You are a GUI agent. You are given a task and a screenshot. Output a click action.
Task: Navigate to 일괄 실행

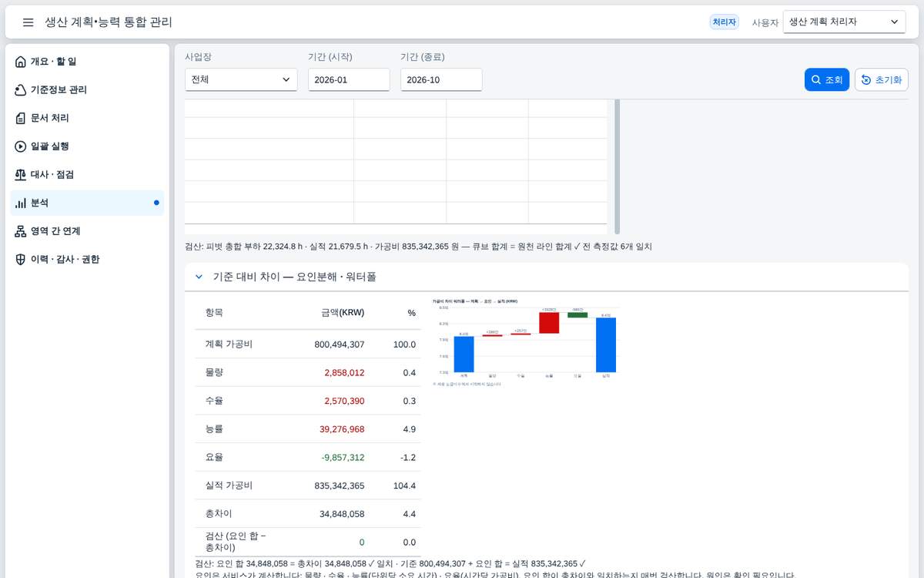click(87, 146)
